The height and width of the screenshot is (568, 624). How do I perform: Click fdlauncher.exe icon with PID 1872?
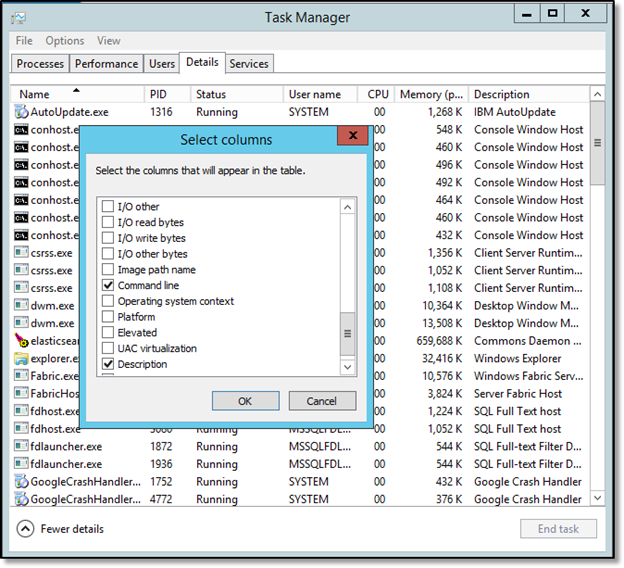click(x=21, y=446)
